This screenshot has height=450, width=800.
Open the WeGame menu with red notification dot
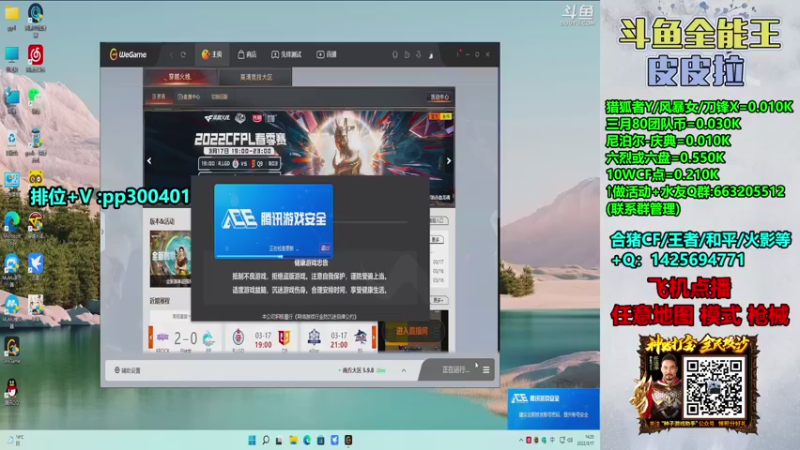458,54
